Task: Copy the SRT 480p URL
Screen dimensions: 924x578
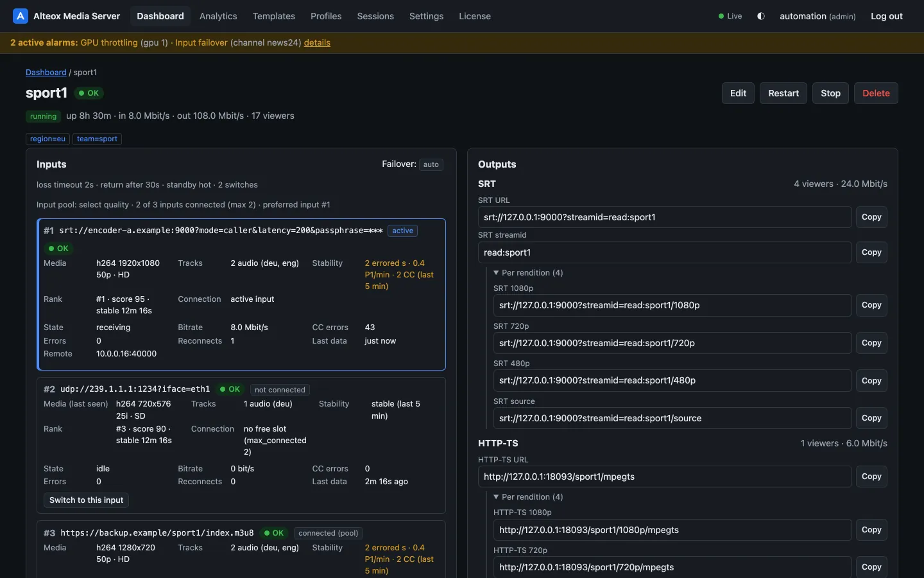Action: (871, 381)
